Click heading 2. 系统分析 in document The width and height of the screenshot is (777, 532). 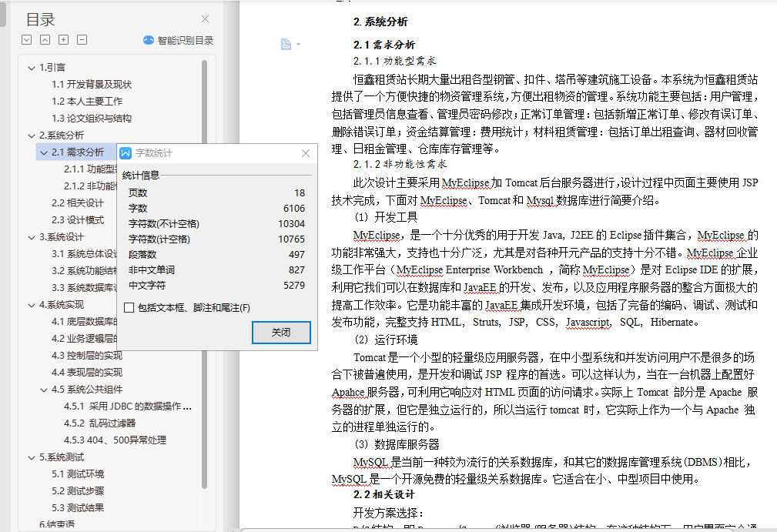380,22
